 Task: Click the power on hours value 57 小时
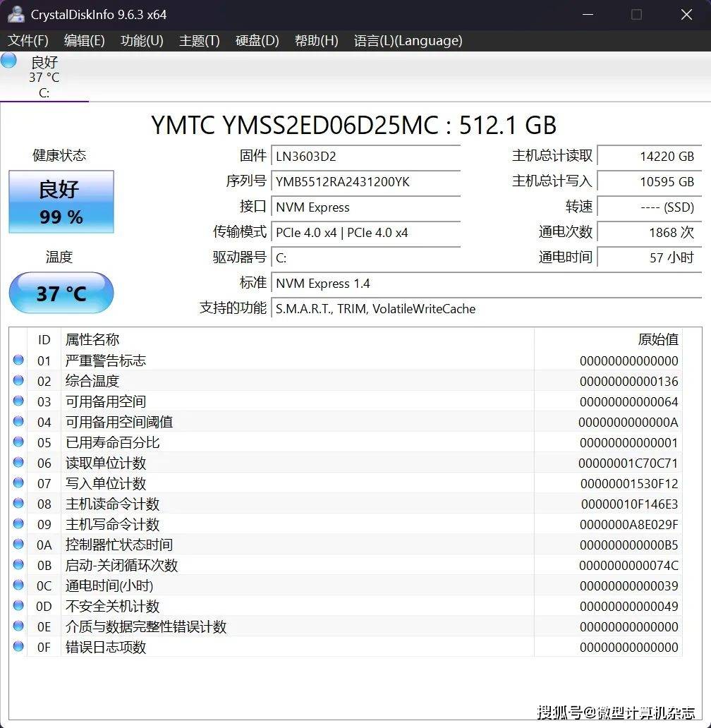pos(649,257)
